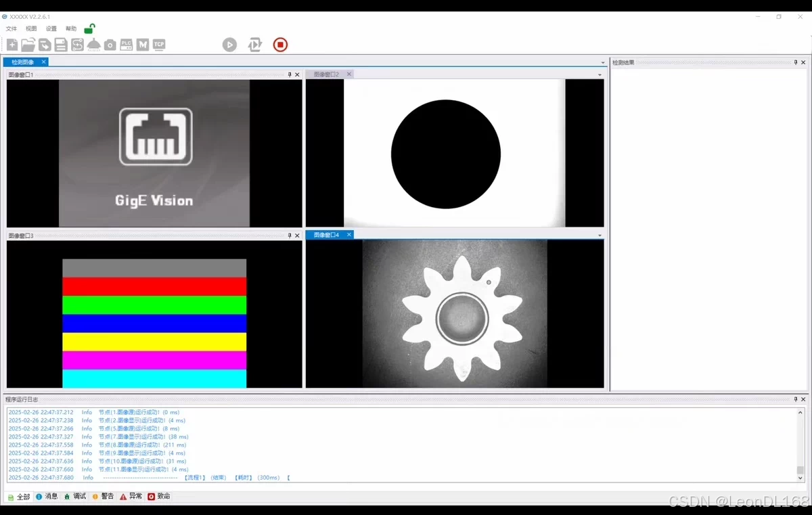
Task: Click the 检测结果 panel title
Action: click(623, 62)
